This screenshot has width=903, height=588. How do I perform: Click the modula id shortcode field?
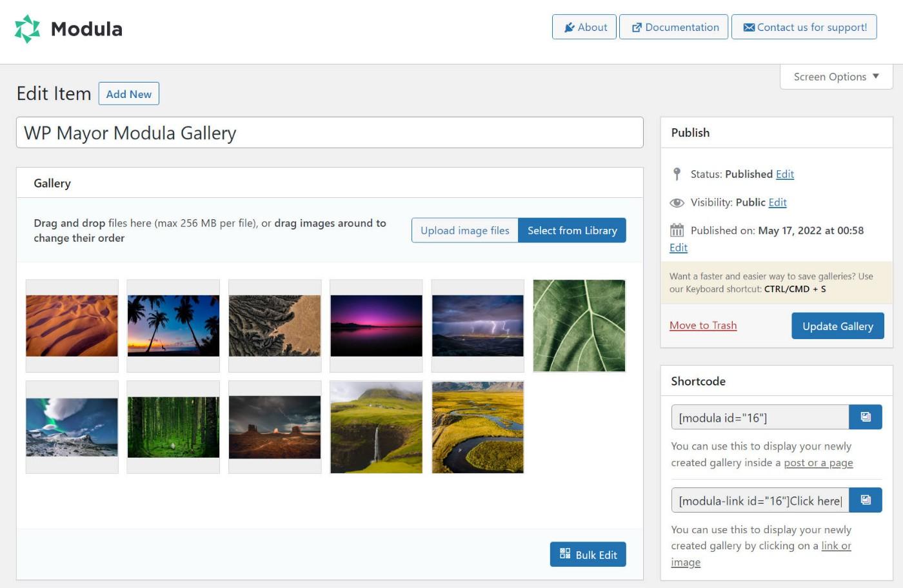760,417
